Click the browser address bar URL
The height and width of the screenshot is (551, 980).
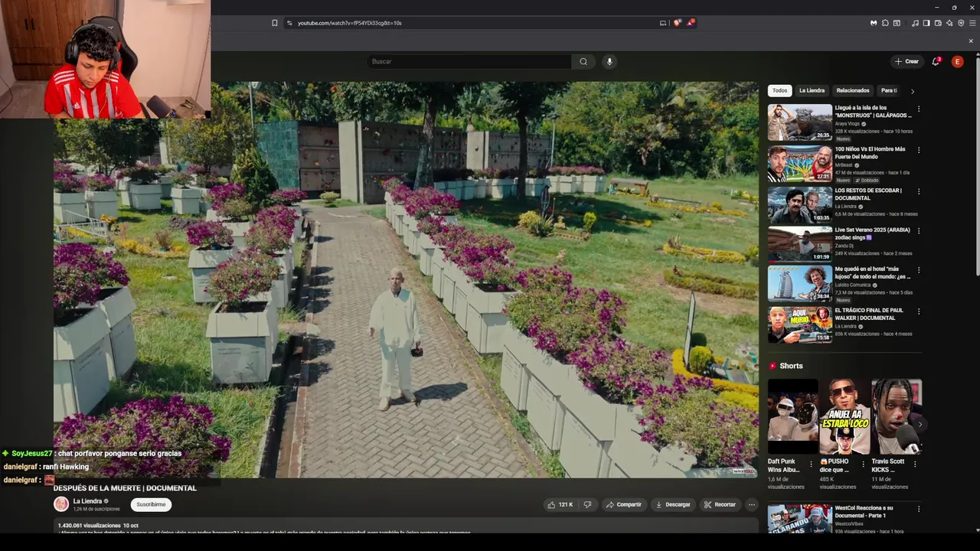(349, 23)
